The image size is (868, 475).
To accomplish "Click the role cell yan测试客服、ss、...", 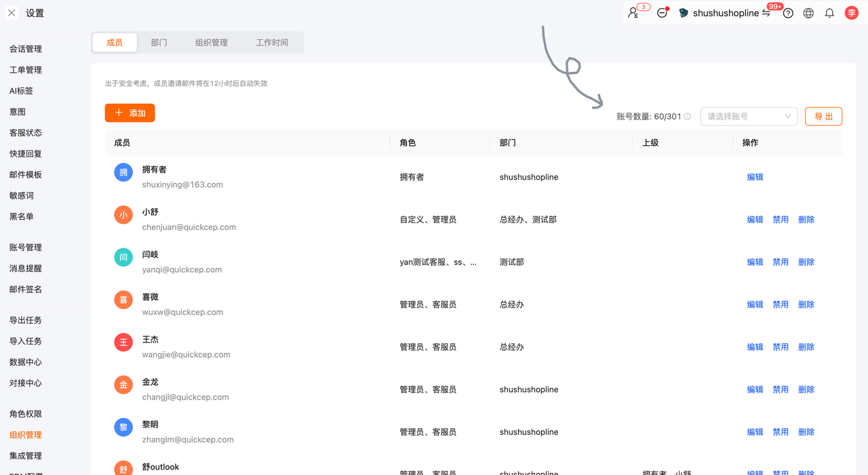I will click(x=438, y=262).
